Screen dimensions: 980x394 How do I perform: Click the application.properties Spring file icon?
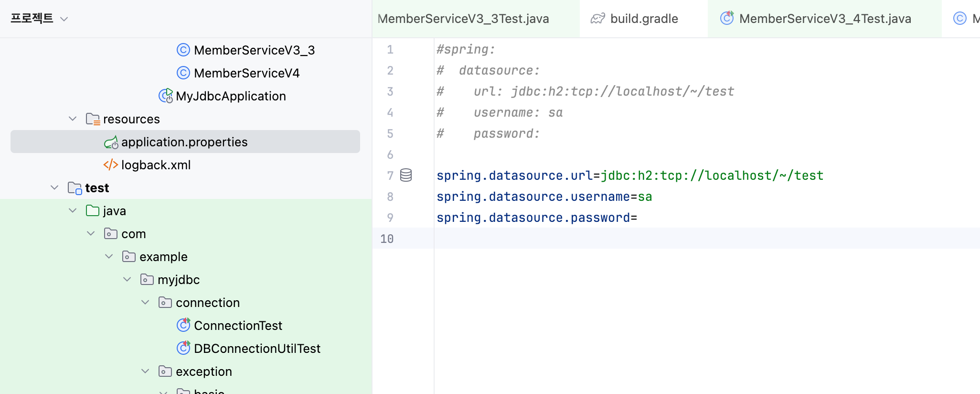(x=111, y=142)
